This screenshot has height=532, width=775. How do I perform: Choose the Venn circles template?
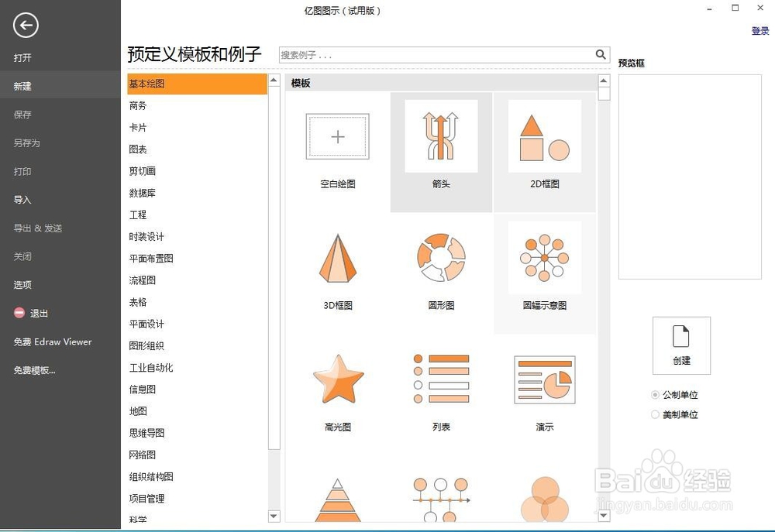click(x=544, y=500)
